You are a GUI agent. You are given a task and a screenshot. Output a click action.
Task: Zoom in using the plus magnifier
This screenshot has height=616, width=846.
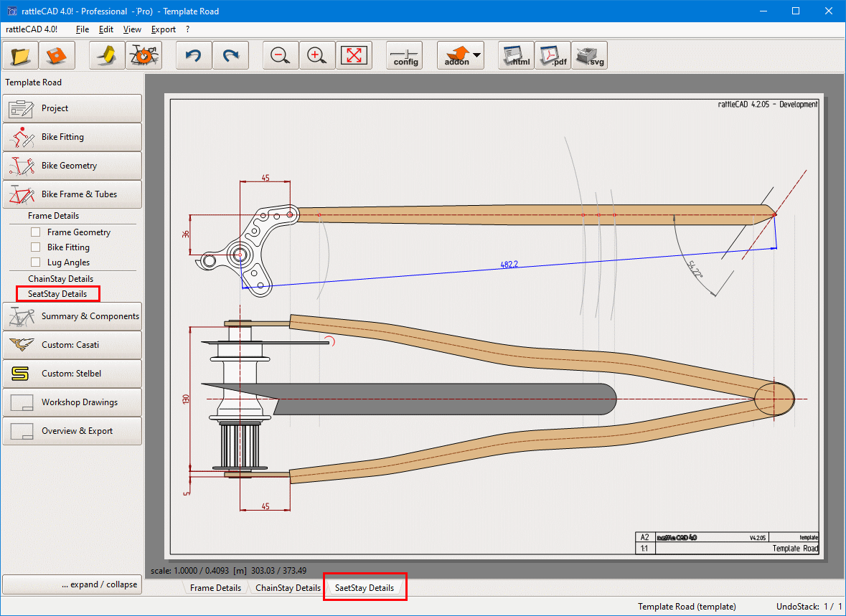(x=317, y=55)
